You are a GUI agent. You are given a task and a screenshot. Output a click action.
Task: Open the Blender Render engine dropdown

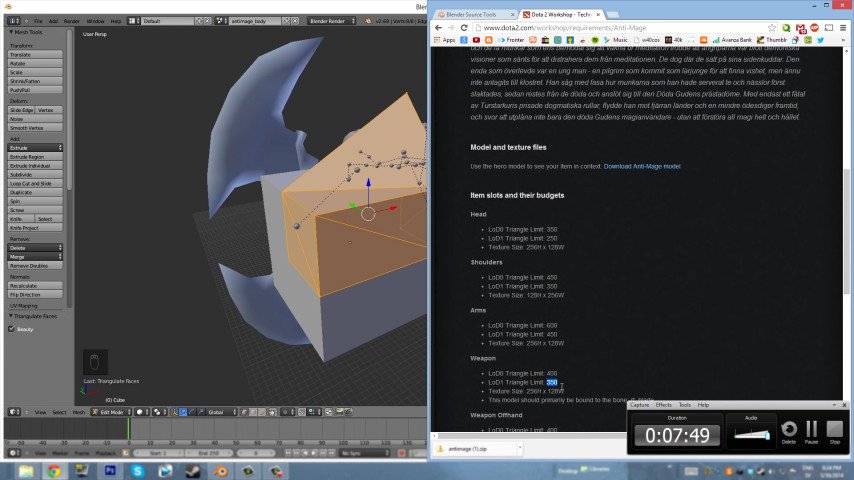[332, 21]
